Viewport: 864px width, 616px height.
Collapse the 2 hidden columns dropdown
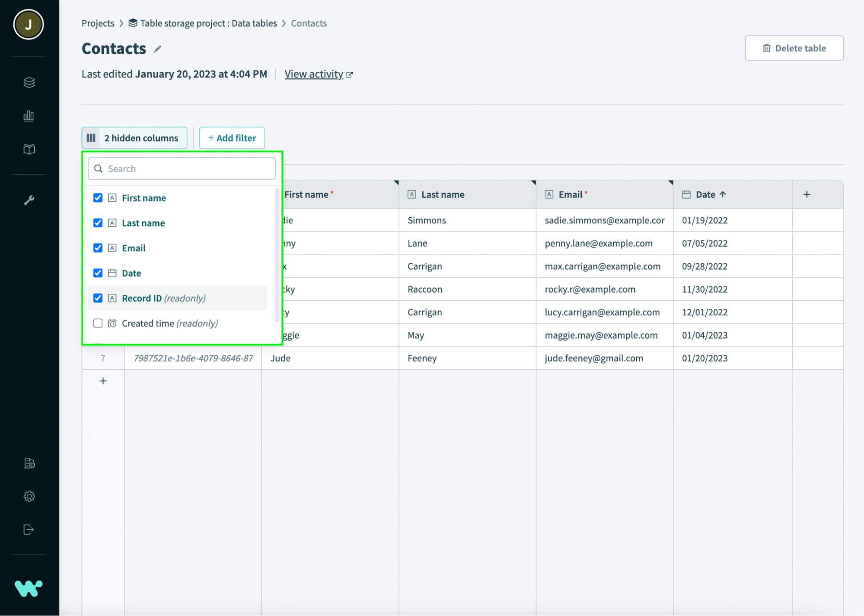pos(134,138)
